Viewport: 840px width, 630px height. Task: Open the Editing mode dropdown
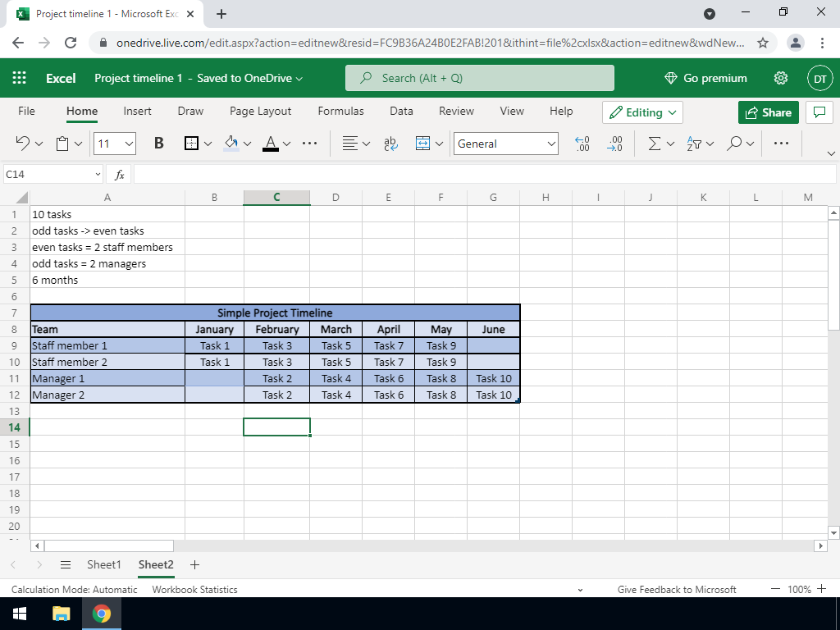pos(642,112)
